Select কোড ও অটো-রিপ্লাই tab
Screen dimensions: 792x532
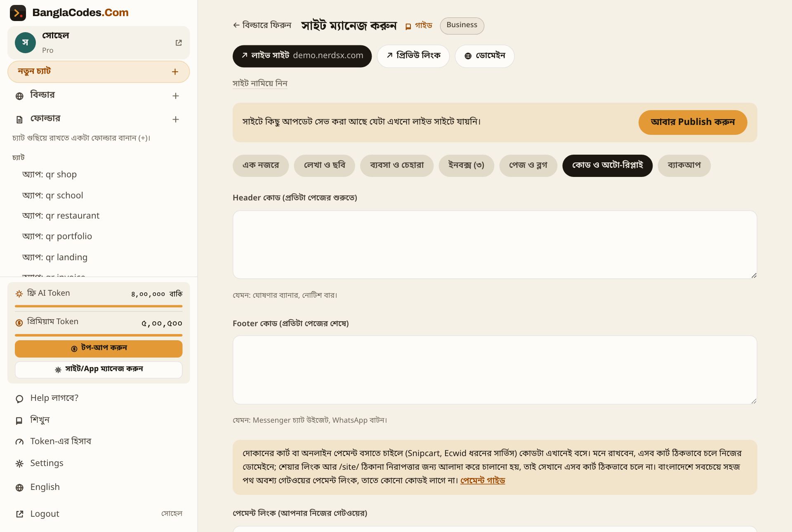pyautogui.click(x=608, y=165)
